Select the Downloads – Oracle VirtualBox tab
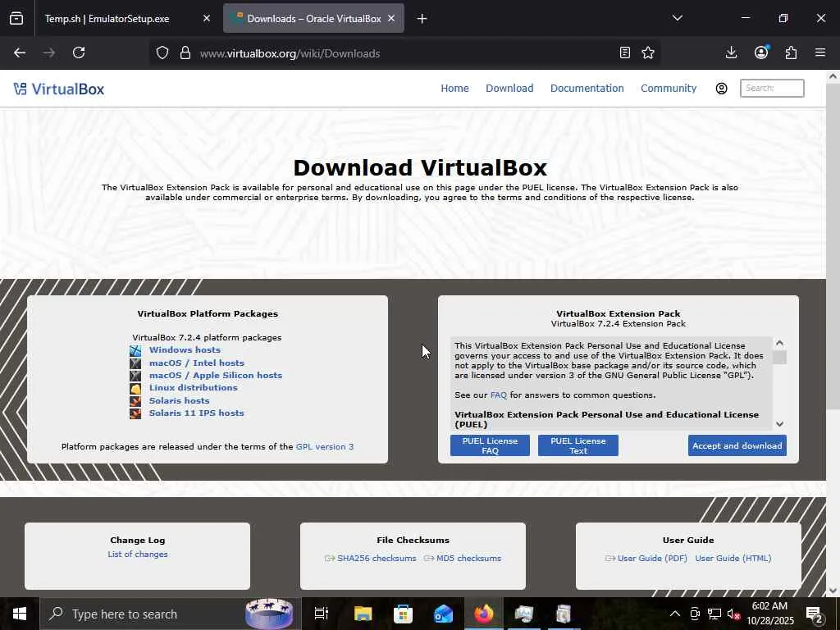 coord(313,19)
